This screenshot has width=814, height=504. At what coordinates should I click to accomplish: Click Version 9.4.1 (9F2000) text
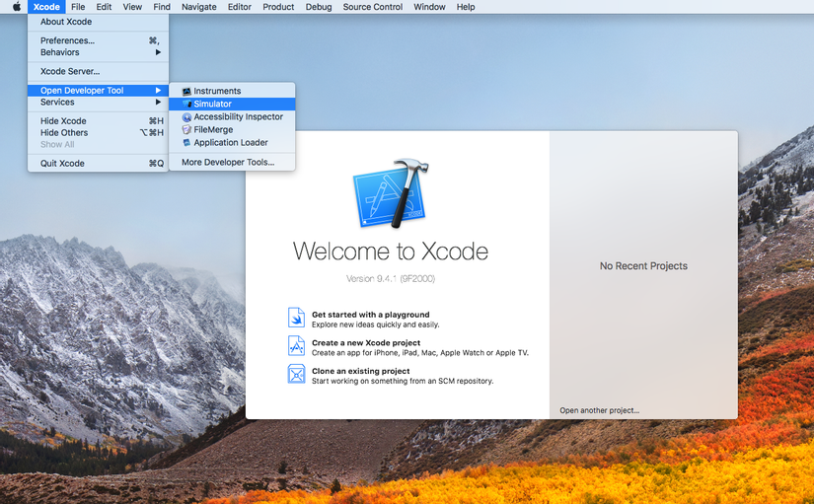[391, 279]
